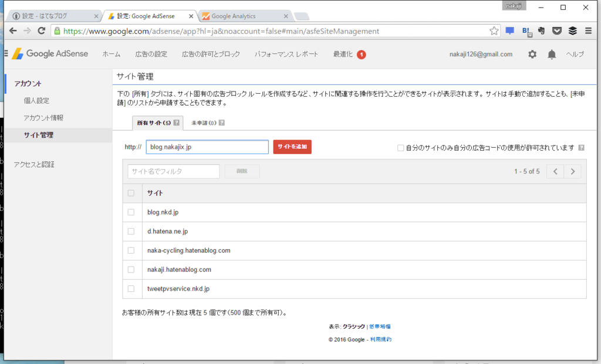Screen dimensions: 601x364
Task: Click help icon next to ad code checkbox
Action: click(x=582, y=147)
